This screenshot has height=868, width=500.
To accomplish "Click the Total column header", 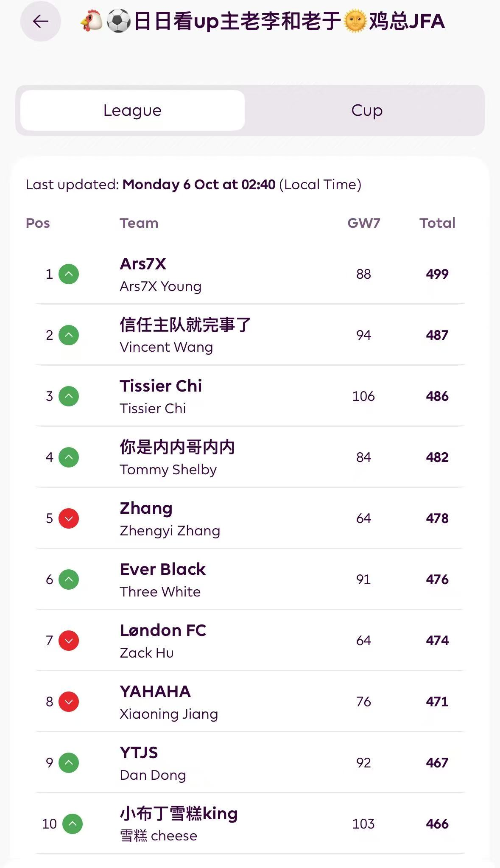I will coord(437,223).
